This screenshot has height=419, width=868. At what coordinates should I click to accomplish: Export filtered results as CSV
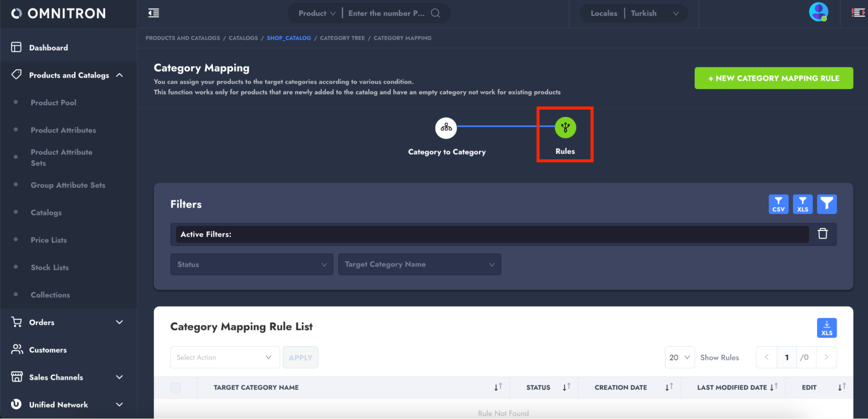[778, 204]
